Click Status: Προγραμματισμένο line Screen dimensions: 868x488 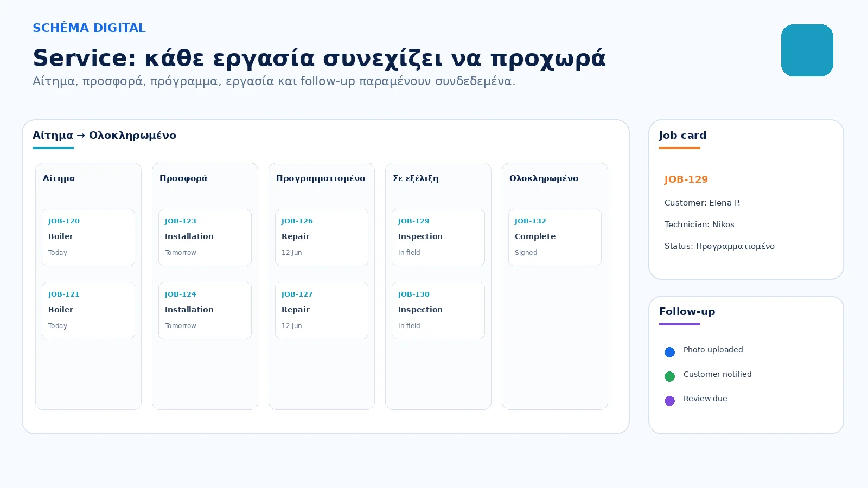tap(719, 246)
